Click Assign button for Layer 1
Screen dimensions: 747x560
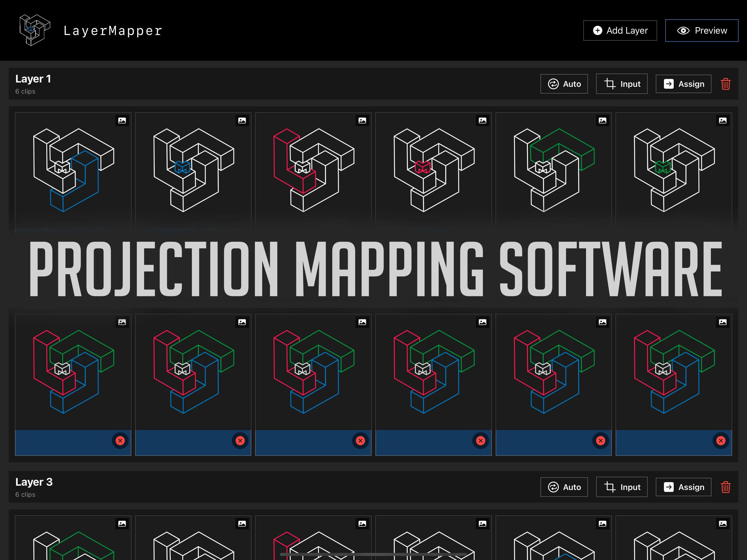click(683, 84)
